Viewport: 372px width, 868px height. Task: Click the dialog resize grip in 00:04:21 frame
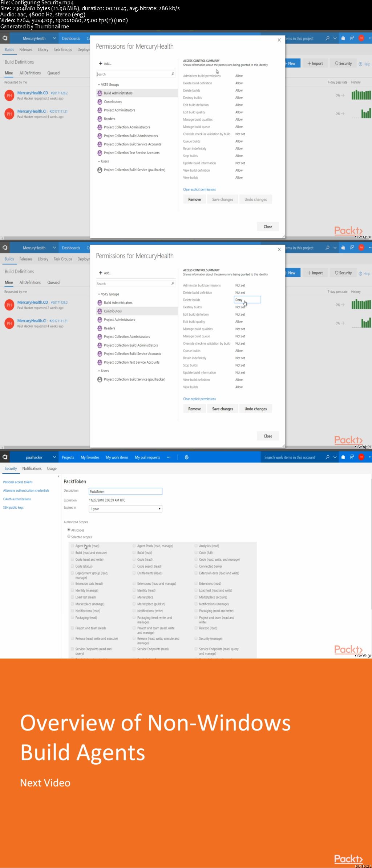283,445
